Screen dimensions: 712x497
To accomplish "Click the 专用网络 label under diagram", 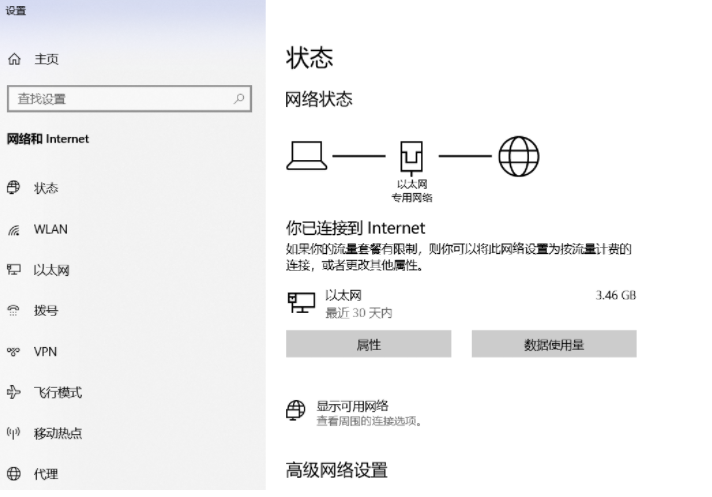I will (412, 197).
